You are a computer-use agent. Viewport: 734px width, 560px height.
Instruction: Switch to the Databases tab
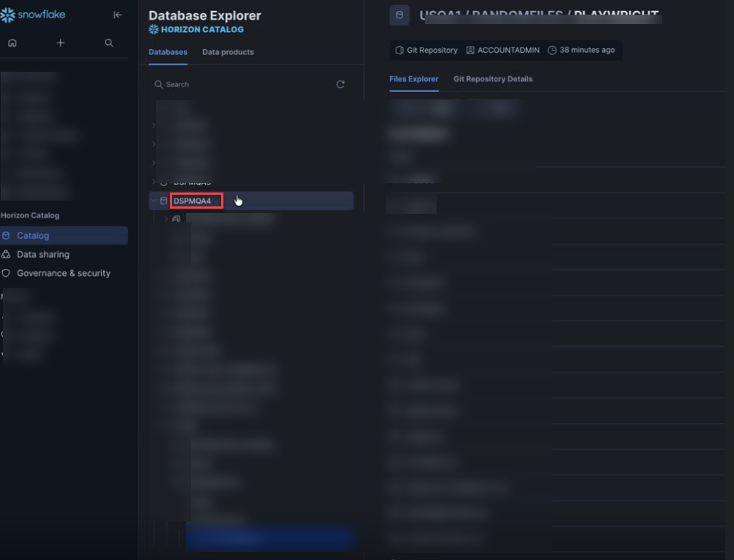point(168,52)
